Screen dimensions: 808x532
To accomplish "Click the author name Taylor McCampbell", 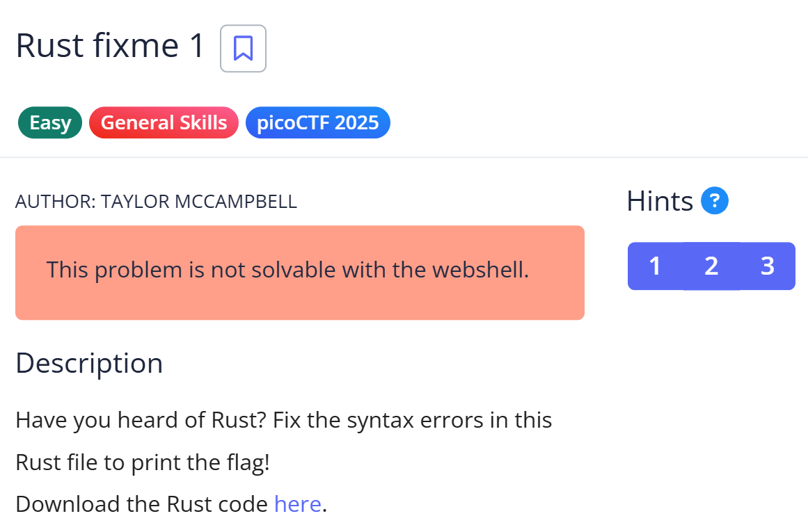I will click(199, 202).
